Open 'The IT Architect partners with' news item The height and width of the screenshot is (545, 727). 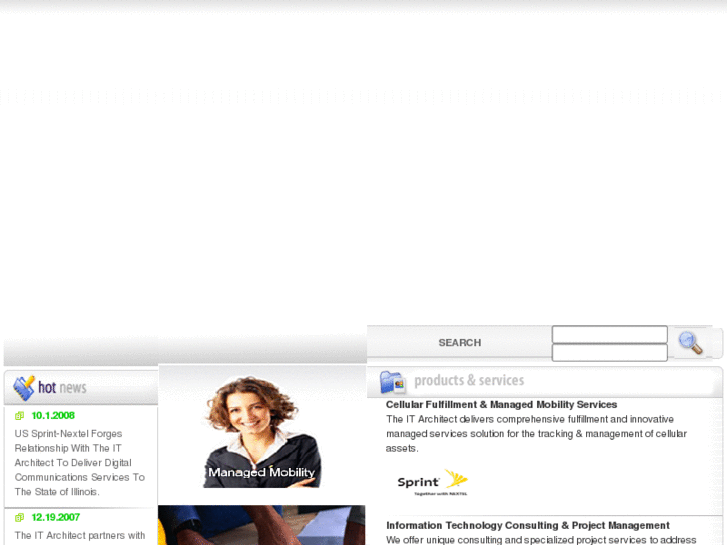[x=80, y=536]
